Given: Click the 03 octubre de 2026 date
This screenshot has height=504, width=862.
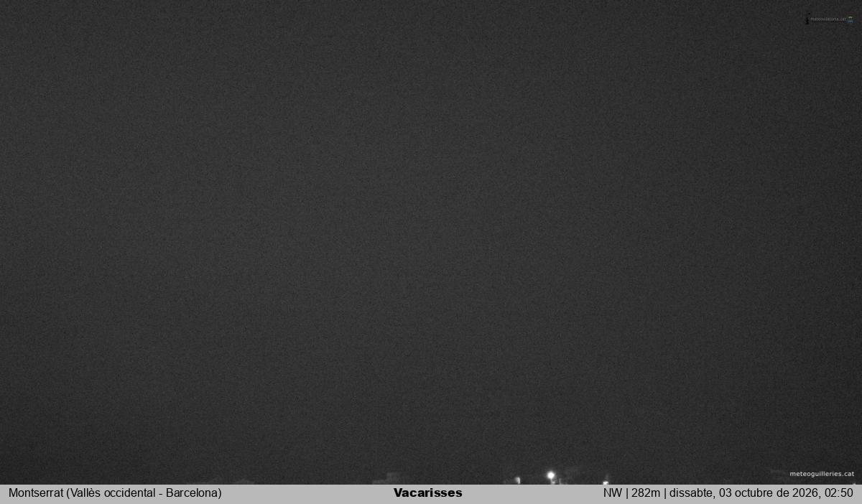Looking at the screenshot, I should tap(768, 493).
